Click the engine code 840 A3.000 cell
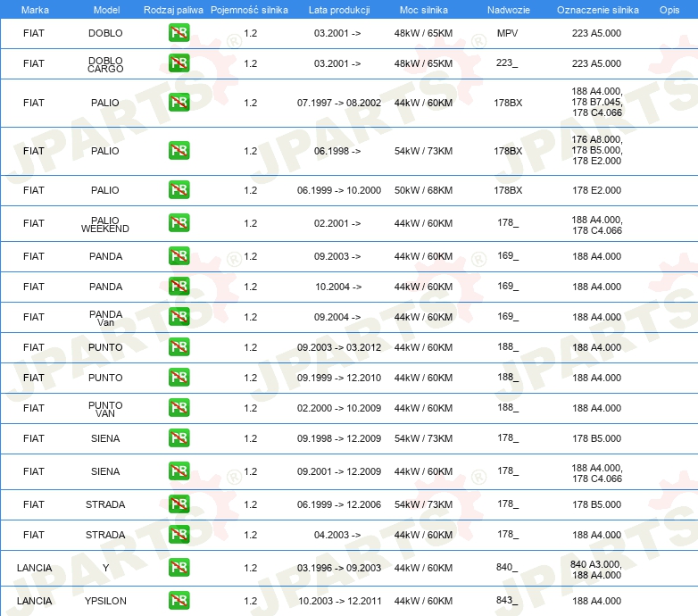The image size is (698, 616). [x=595, y=564]
